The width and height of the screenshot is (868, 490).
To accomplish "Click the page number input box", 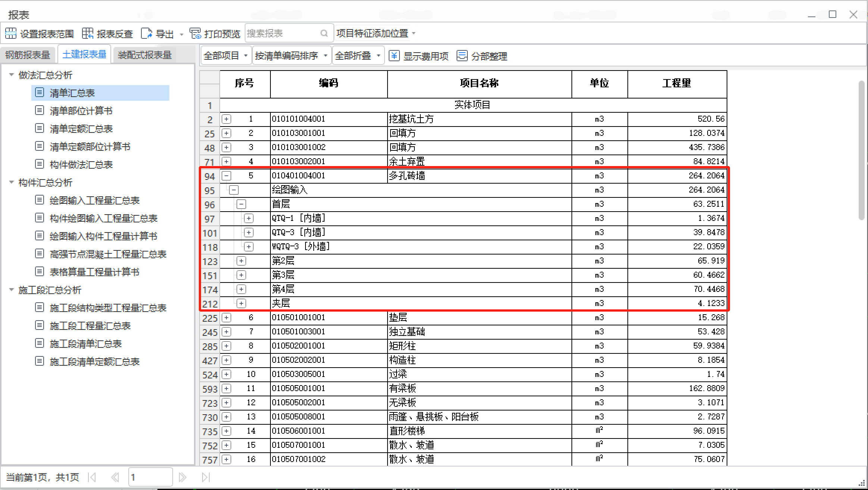I will click(x=151, y=477).
